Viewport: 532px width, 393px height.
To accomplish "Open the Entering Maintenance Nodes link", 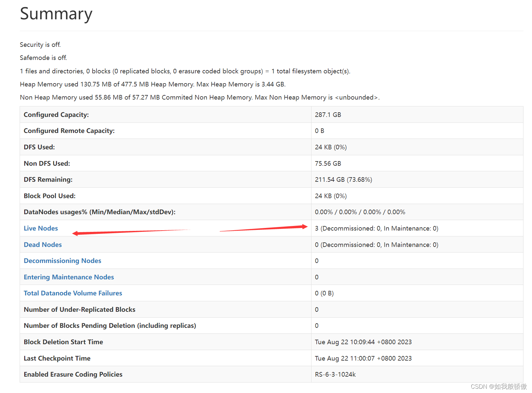I will coord(69,277).
